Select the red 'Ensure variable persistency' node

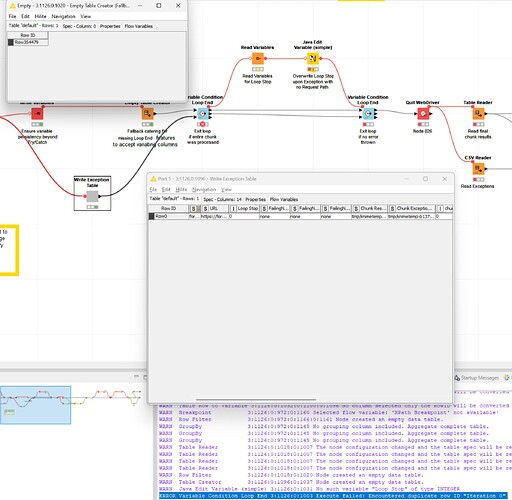(37, 114)
